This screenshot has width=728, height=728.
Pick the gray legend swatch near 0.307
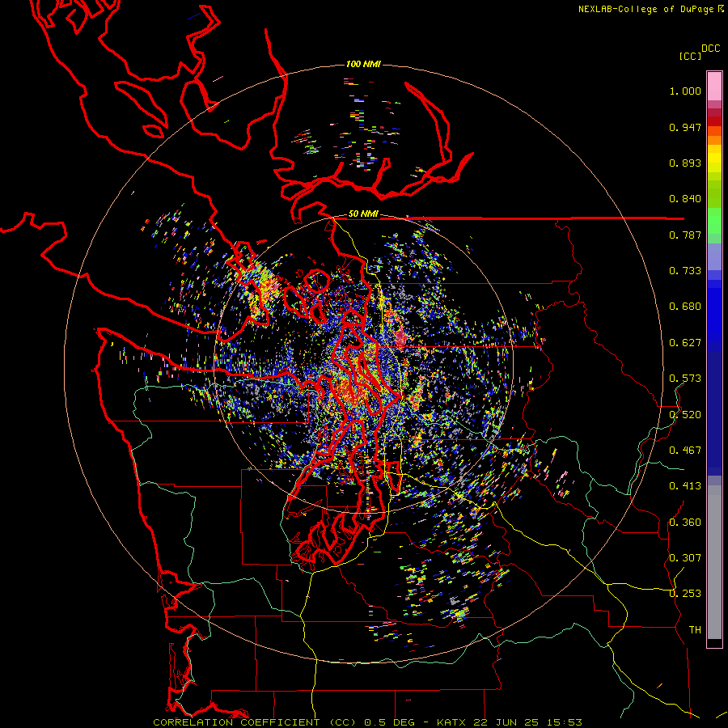714,566
